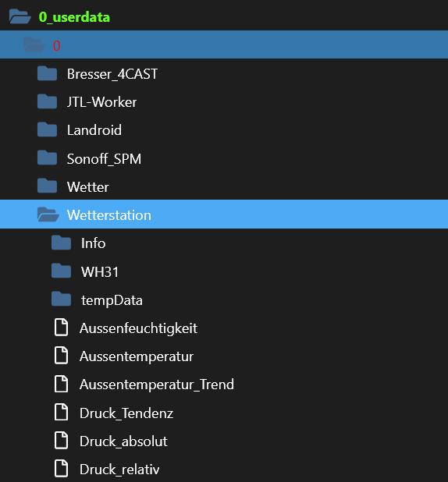
Task: Select the Info subfolder label
Action: 93,243
